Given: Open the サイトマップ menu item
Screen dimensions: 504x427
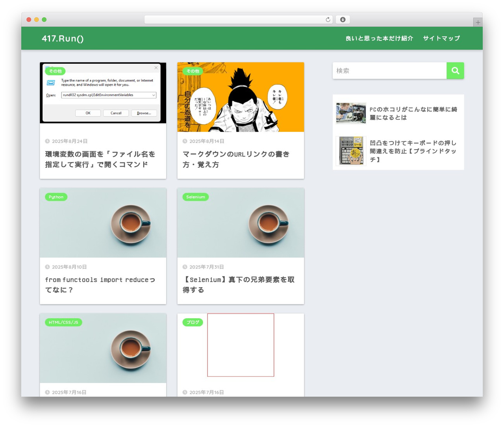Looking at the screenshot, I should [441, 38].
